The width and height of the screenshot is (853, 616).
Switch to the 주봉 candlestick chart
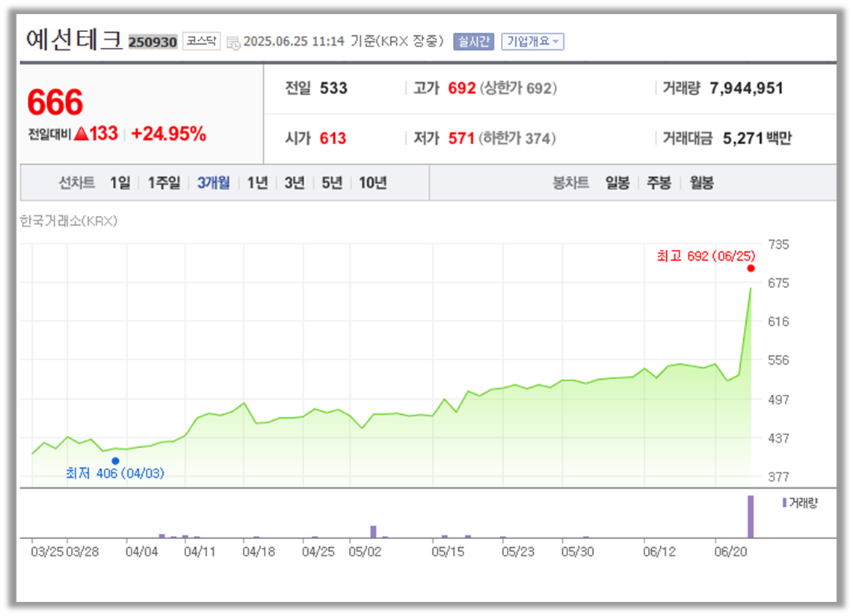pos(659,183)
